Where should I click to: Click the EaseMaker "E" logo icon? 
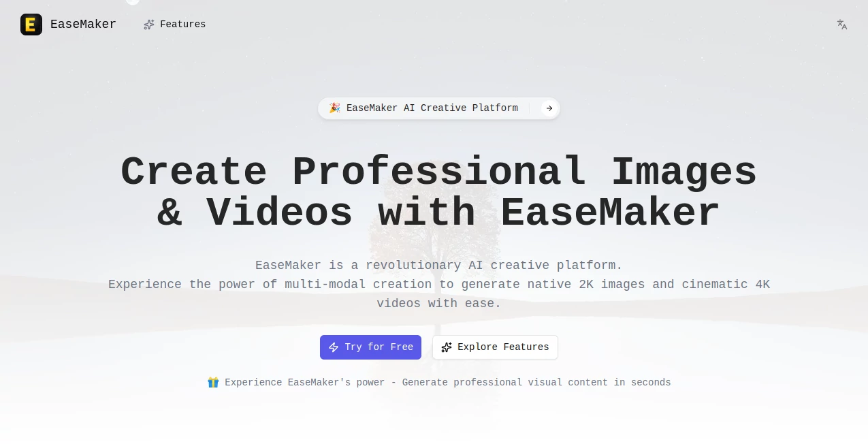click(31, 25)
